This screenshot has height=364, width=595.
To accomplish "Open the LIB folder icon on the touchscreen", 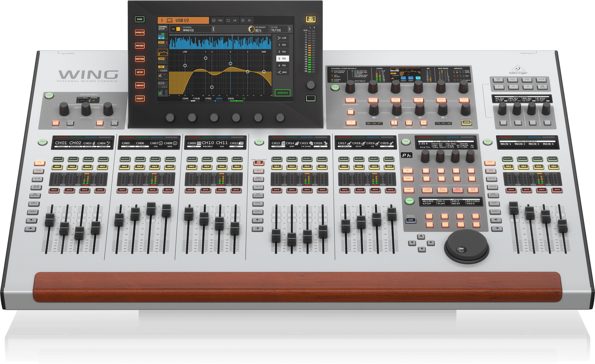I will tap(228, 21).
